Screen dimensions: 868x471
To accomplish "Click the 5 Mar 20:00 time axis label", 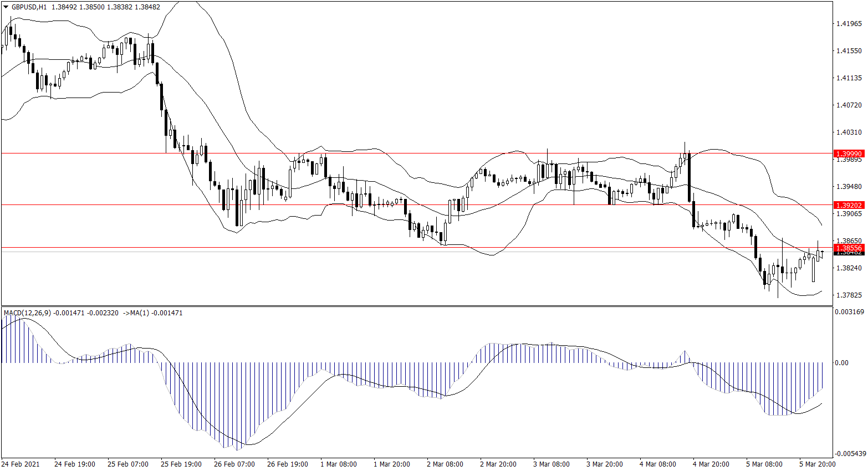I will [817, 464].
